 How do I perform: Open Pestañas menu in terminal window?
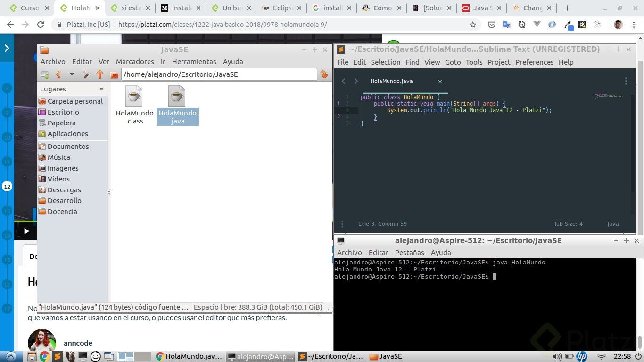tap(409, 253)
